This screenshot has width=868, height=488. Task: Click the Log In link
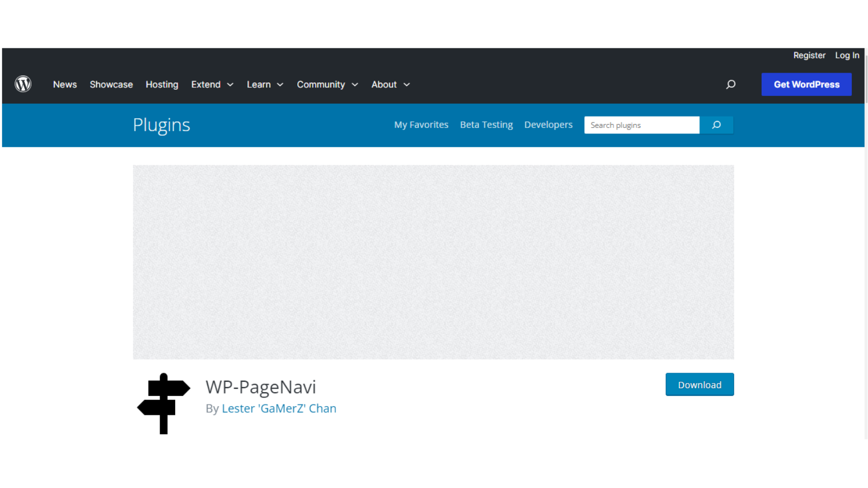[847, 55]
